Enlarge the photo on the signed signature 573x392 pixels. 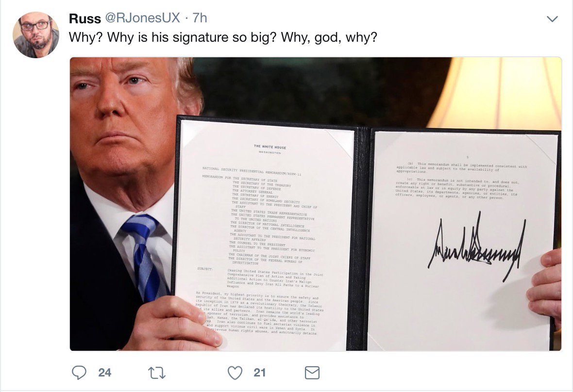tap(477, 245)
